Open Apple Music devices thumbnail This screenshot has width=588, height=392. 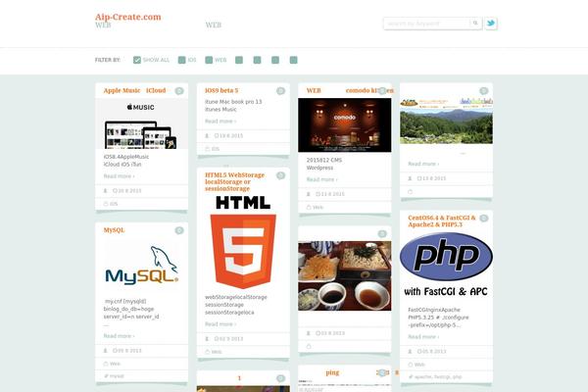[142, 123]
